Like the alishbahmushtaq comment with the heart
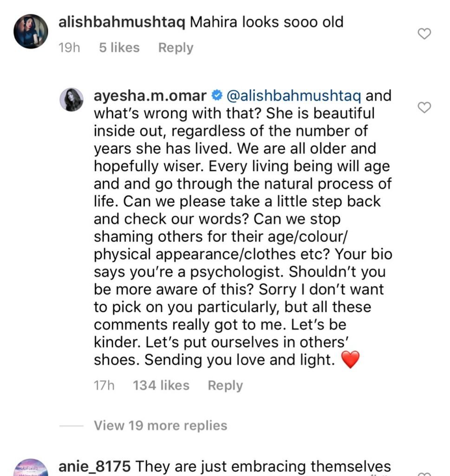 424,34
